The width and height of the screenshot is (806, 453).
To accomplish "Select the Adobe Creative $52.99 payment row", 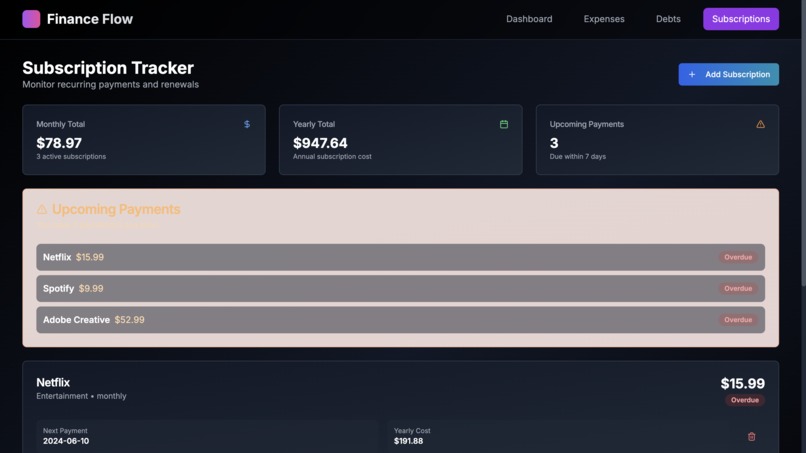I will click(400, 320).
